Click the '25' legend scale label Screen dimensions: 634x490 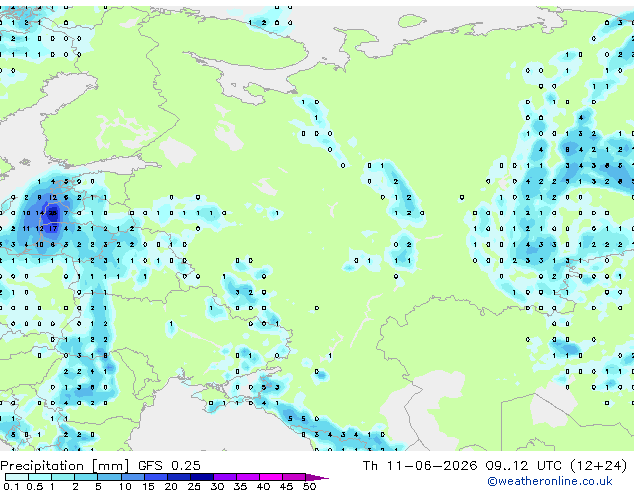click(x=194, y=486)
